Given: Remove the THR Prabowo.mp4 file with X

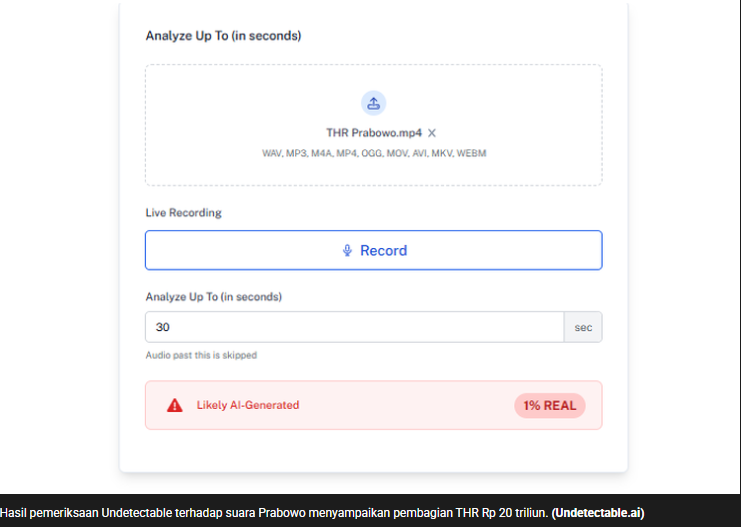Looking at the screenshot, I should point(432,133).
